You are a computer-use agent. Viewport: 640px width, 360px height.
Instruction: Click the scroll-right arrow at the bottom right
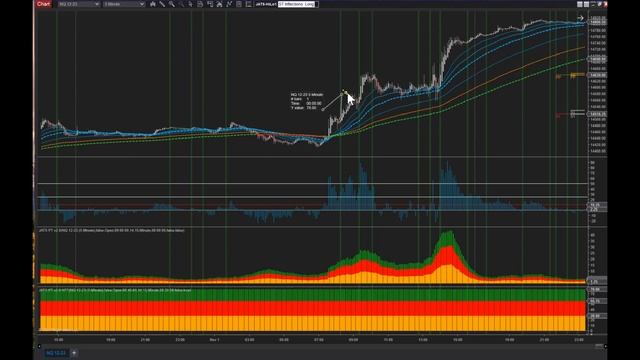[605, 346]
